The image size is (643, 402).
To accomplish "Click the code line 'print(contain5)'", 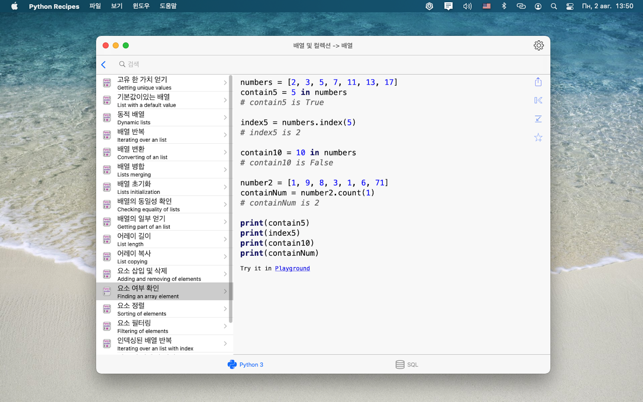I will pyautogui.click(x=275, y=223).
